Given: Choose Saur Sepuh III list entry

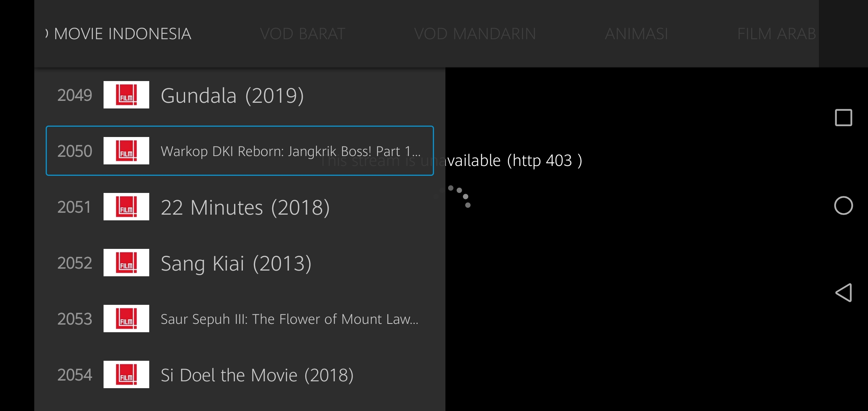Looking at the screenshot, I should coord(289,319).
